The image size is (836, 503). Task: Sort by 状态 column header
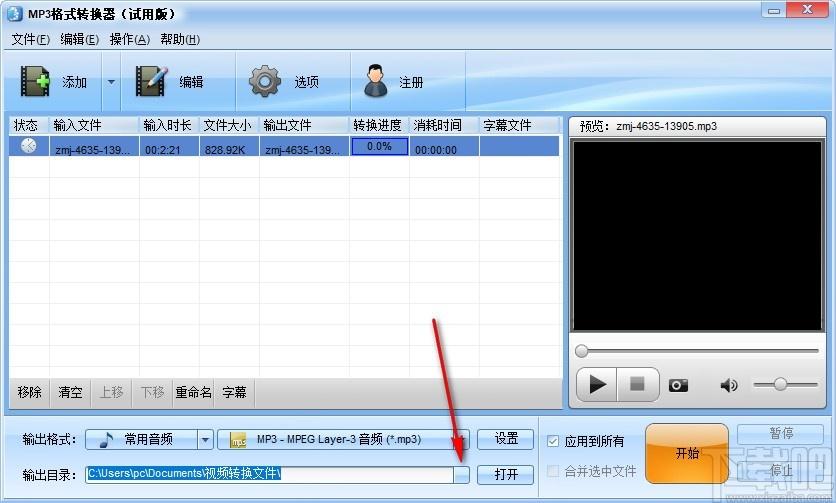point(29,125)
